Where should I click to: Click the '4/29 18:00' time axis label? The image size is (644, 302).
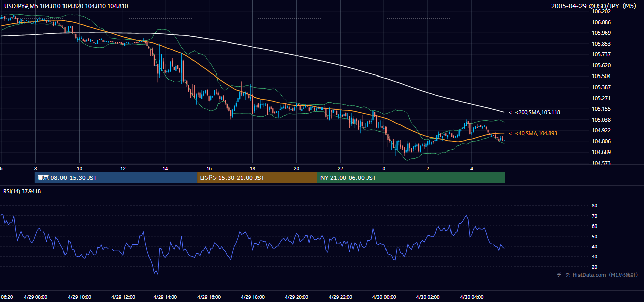tap(253, 297)
